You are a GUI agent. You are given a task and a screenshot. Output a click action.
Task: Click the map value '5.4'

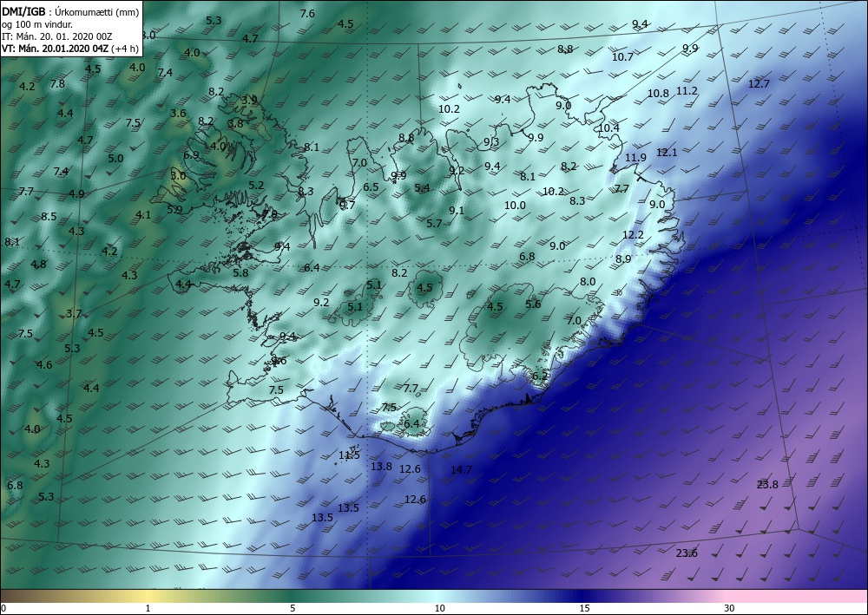point(423,187)
